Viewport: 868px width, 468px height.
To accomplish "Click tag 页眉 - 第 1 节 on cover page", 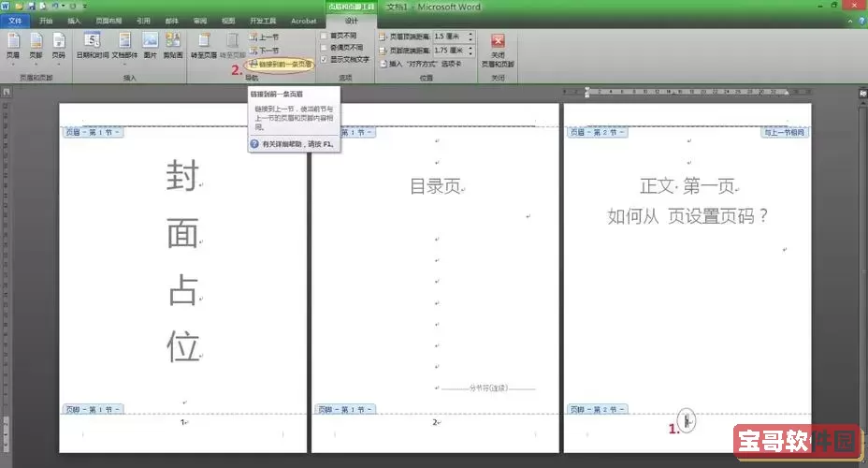I will 93,132.
